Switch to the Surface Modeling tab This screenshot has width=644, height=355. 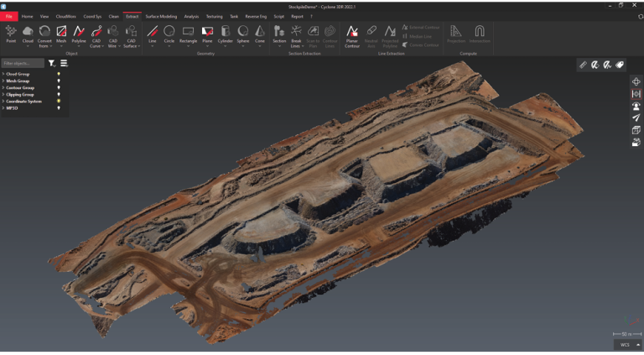[161, 16]
